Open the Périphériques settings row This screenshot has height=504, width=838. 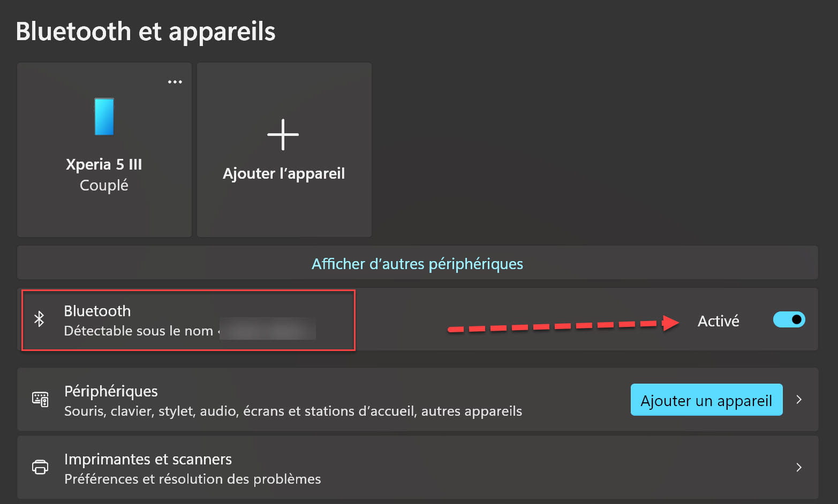point(418,400)
